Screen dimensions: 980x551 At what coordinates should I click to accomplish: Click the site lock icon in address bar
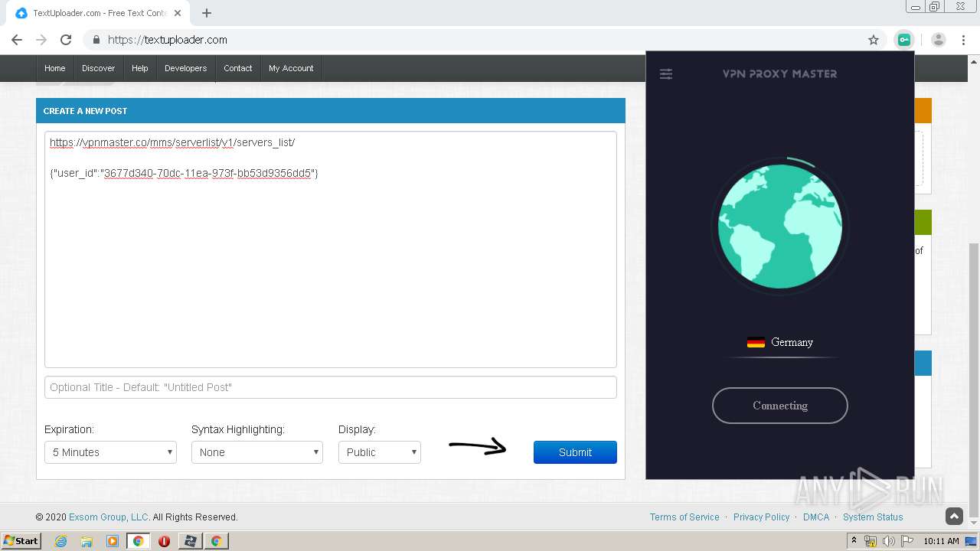(96, 40)
